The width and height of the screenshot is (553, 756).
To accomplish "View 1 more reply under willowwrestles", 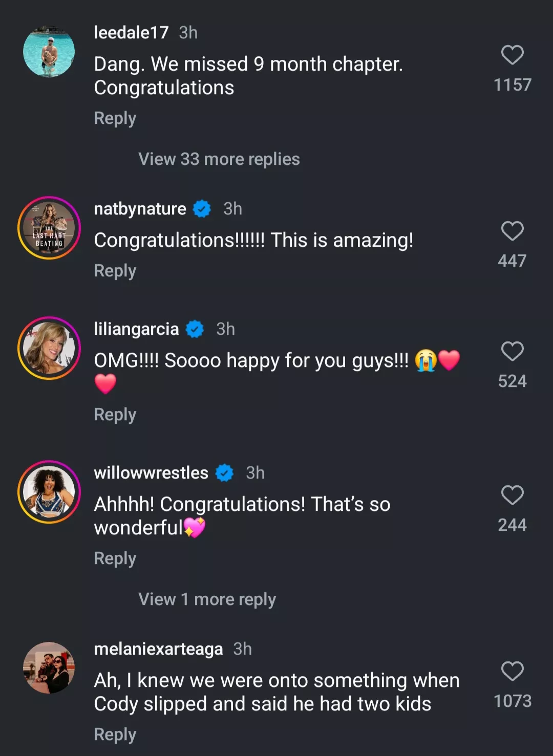I will 207,599.
